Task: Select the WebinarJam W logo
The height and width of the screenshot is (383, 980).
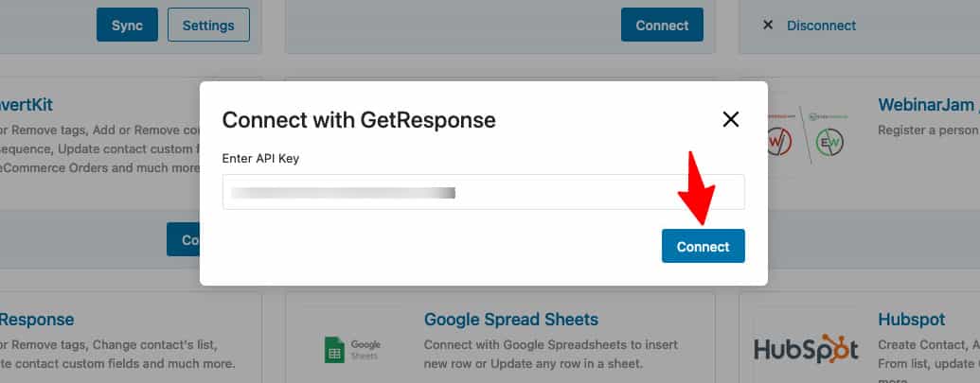Action: coord(780,142)
